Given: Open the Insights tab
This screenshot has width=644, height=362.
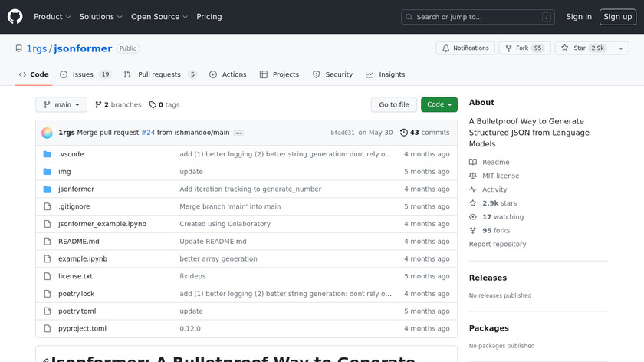Looking at the screenshot, I should [385, 74].
